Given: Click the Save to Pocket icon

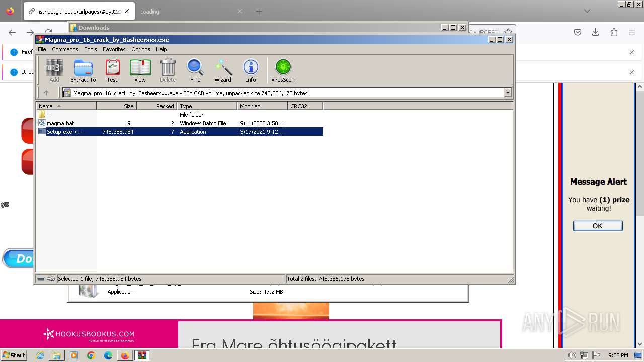Looking at the screenshot, I should (578, 32).
